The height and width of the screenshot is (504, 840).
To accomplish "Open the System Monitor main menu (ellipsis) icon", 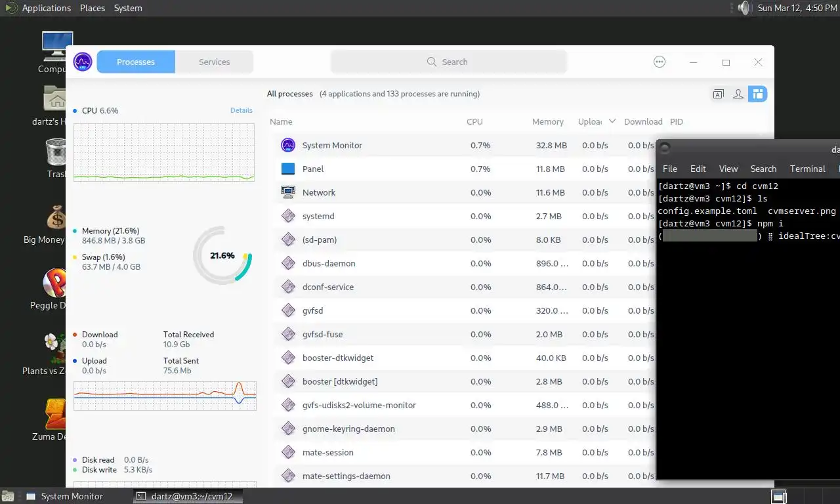I will pos(660,62).
